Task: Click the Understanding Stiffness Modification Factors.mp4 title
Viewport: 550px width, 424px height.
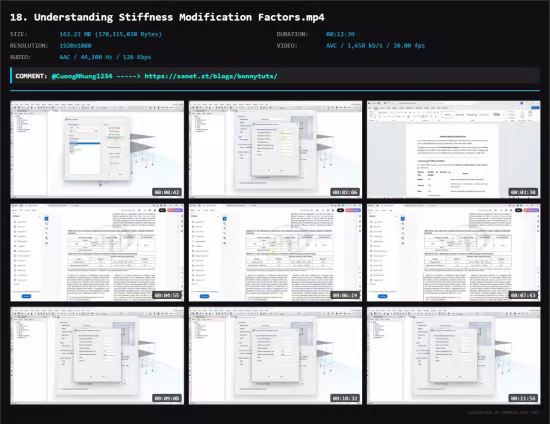Action: click(179, 17)
